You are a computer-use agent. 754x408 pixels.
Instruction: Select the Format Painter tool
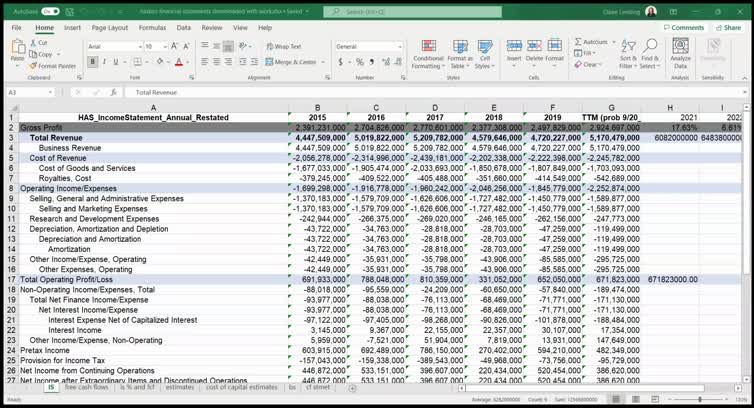click(52, 66)
